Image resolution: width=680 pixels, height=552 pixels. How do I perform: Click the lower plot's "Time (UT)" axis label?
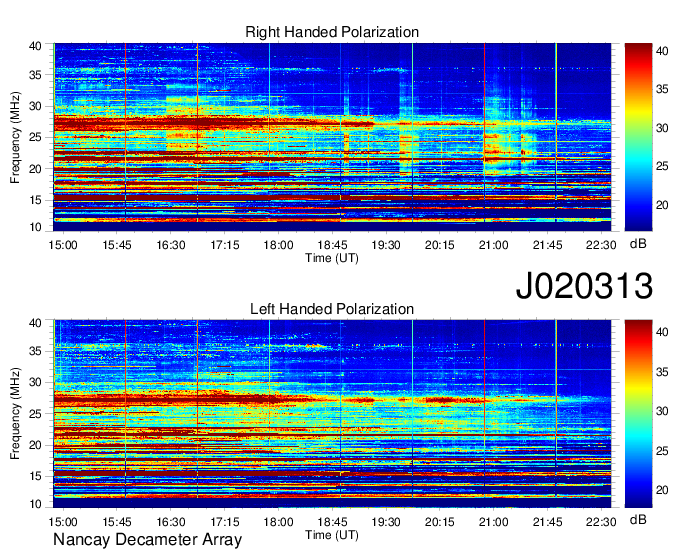[332, 535]
